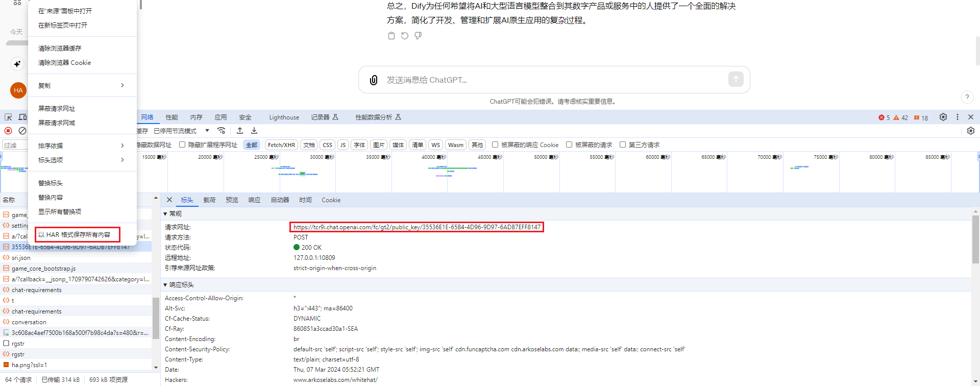This screenshot has width=980, height=386.
Task: Open network conditions wifi icon
Action: (221, 131)
